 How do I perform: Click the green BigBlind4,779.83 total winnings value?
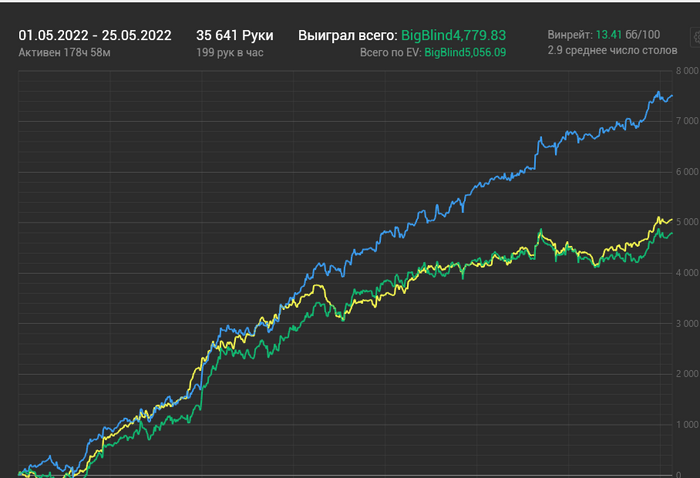pyautogui.click(x=454, y=35)
